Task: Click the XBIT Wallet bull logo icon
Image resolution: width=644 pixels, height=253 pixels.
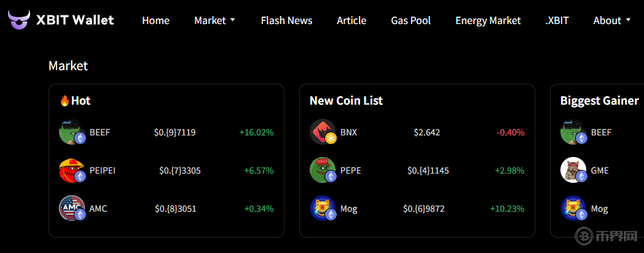Action: click(19, 20)
